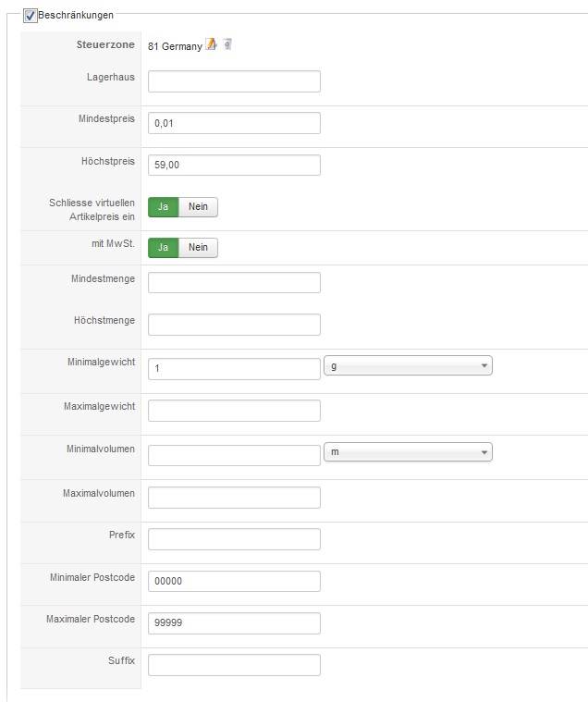Select Nein for mit MwSt.
588x702 pixels.
coord(198,248)
